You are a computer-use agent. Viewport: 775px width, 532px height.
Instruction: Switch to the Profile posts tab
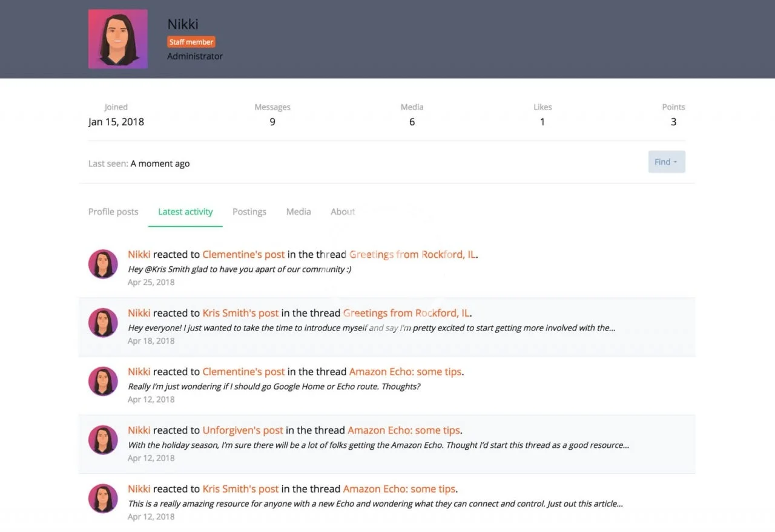click(113, 212)
